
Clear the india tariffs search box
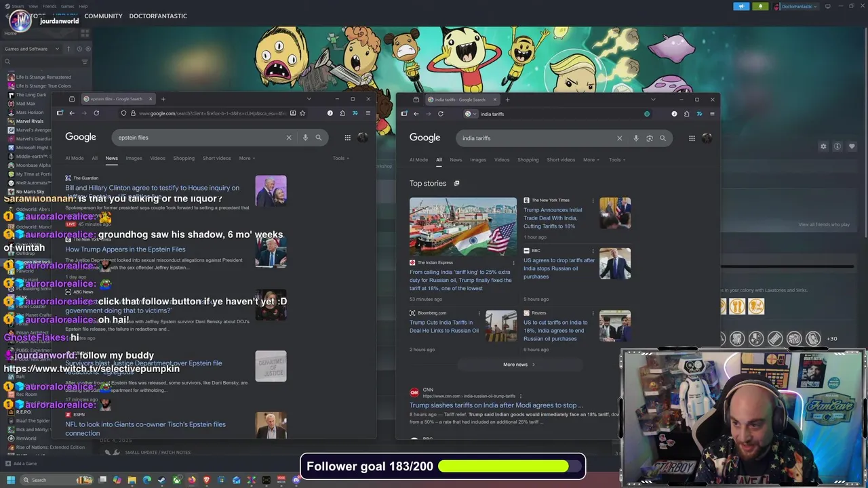(619, 138)
